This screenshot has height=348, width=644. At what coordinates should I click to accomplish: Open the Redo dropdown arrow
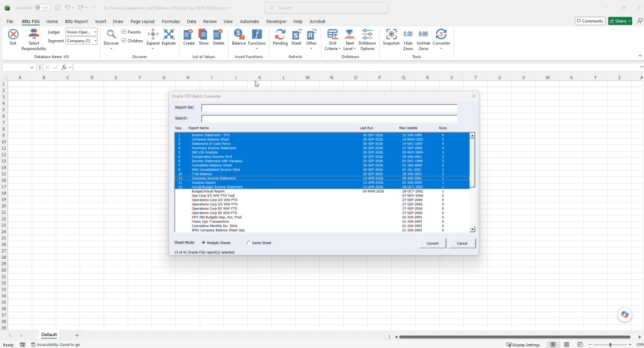click(87, 8)
